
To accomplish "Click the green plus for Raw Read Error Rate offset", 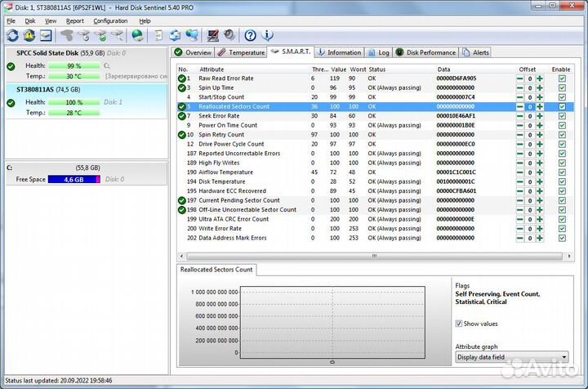I will pyautogui.click(x=539, y=78).
